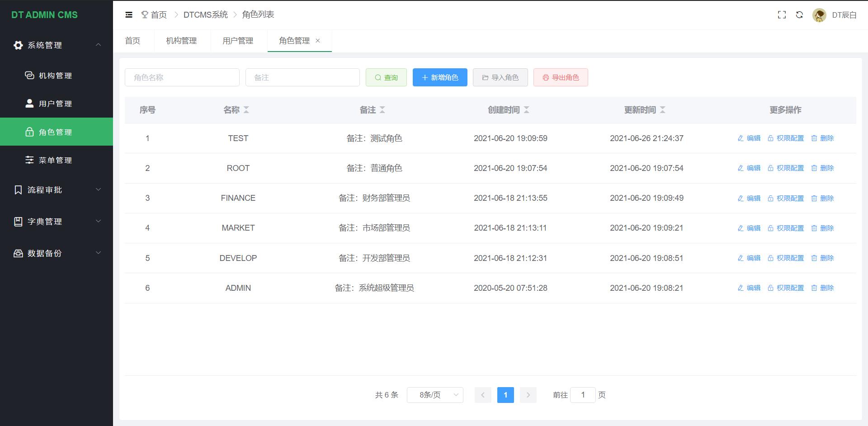
Task: Select page 1 in pagination
Action: (505, 395)
